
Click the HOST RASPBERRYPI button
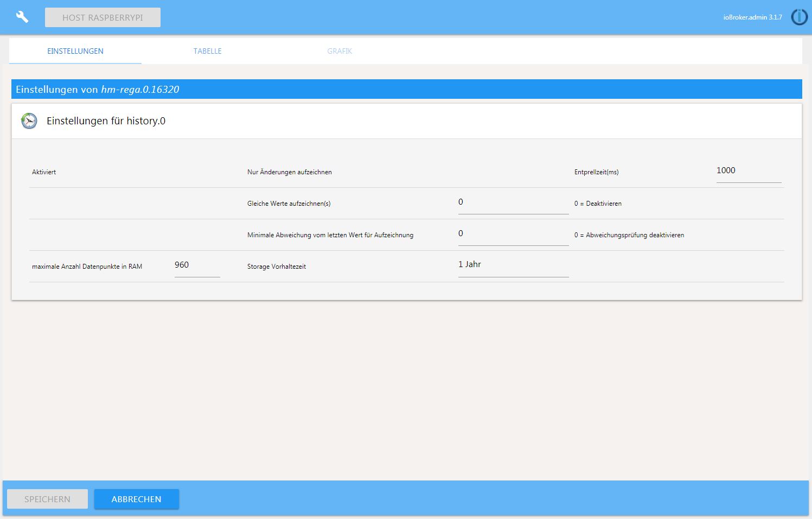(103, 17)
